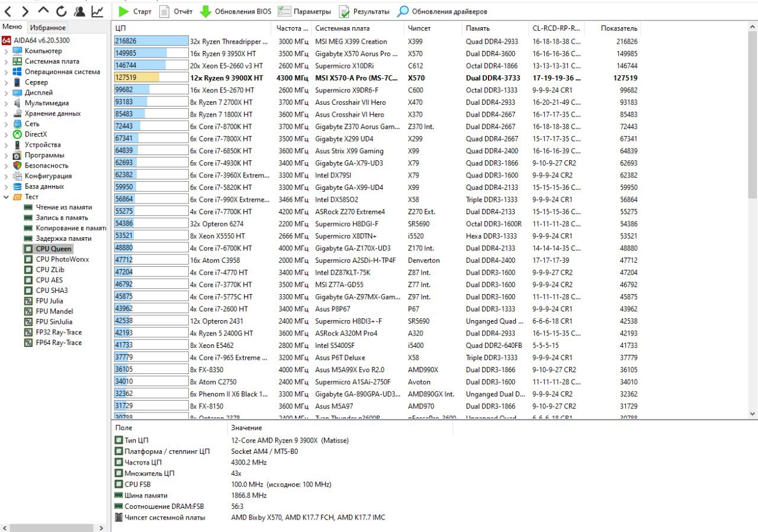
Task: Expand the Дисплей tree node
Action: 6,92
